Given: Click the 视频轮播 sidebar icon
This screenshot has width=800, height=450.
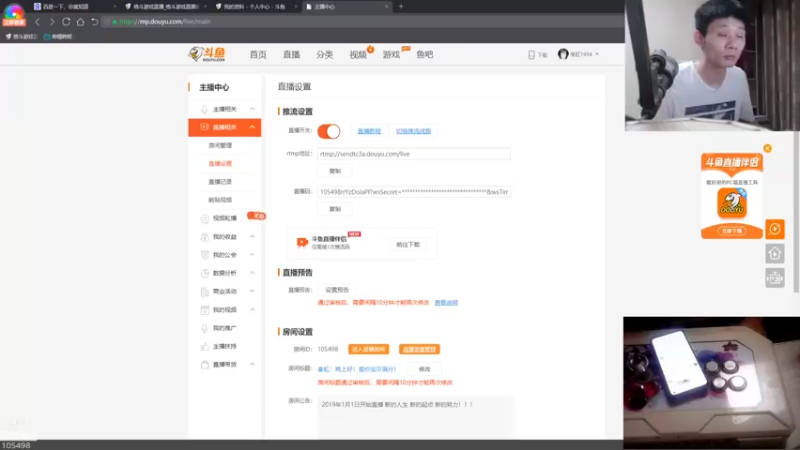Looking at the screenshot, I should pyautogui.click(x=205, y=218).
